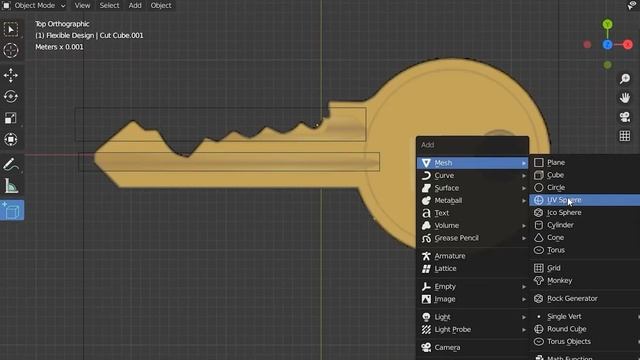Add a Cylinder mesh
The height and width of the screenshot is (360, 640).
(x=584, y=225)
